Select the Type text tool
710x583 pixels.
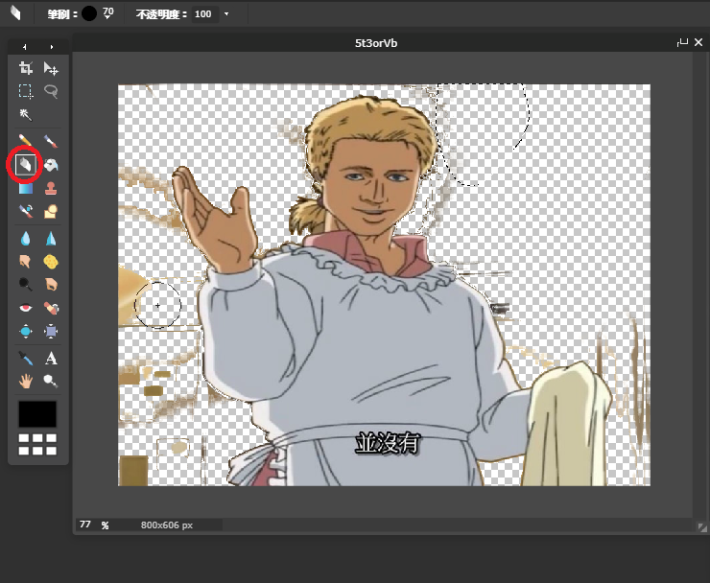[x=51, y=358]
